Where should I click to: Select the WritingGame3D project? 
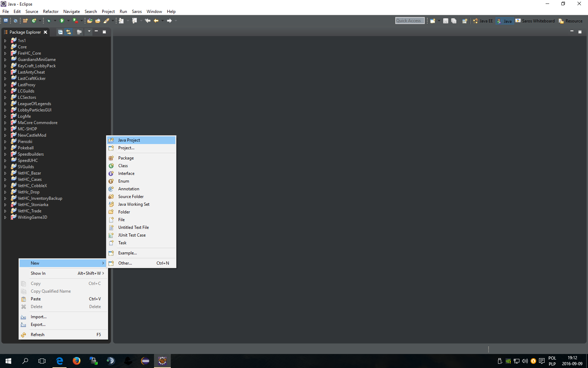pyautogui.click(x=32, y=217)
